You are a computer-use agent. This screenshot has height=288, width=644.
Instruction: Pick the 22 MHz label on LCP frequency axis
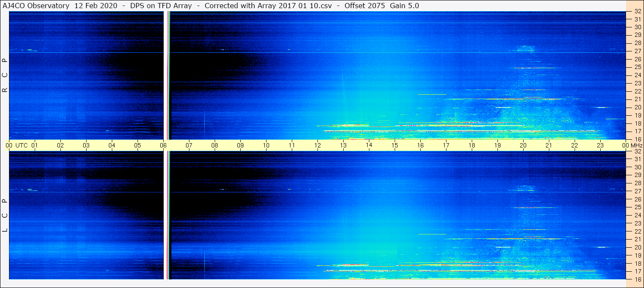point(637,231)
